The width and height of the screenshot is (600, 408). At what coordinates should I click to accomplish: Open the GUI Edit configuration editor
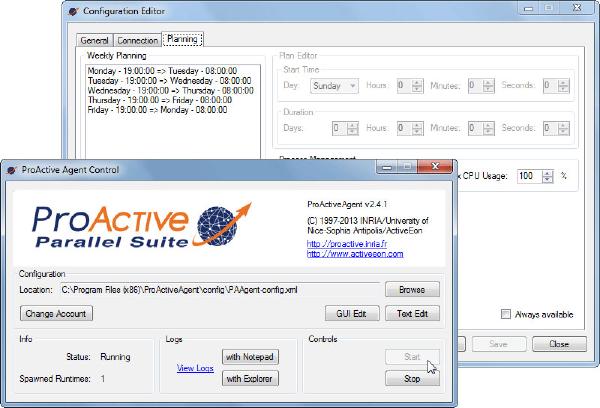(x=352, y=313)
